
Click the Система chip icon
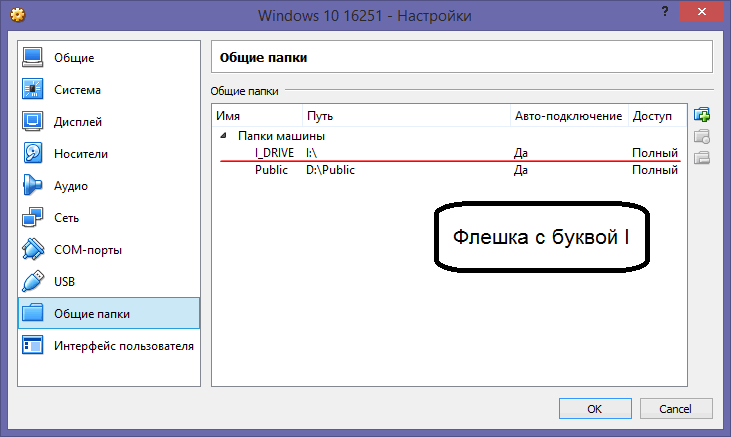click(33, 89)
